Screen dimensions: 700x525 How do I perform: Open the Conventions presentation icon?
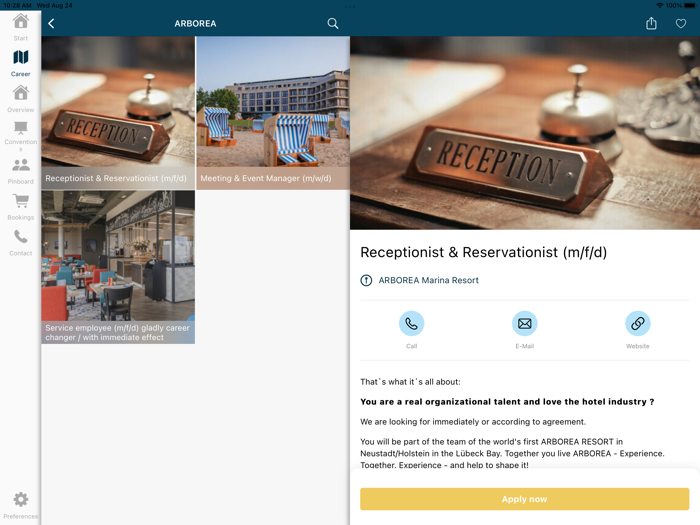(x=21, y=128)
